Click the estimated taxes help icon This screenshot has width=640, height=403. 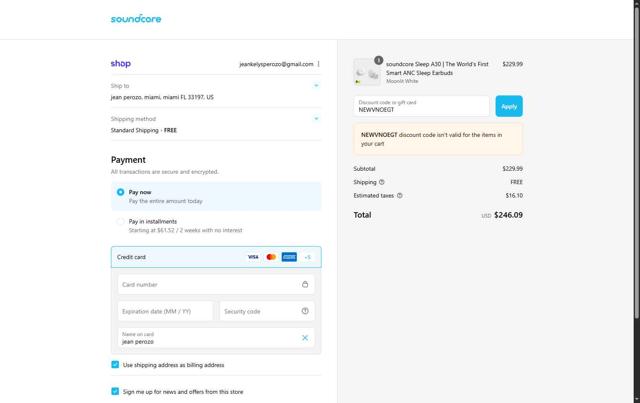coord(400,196)
